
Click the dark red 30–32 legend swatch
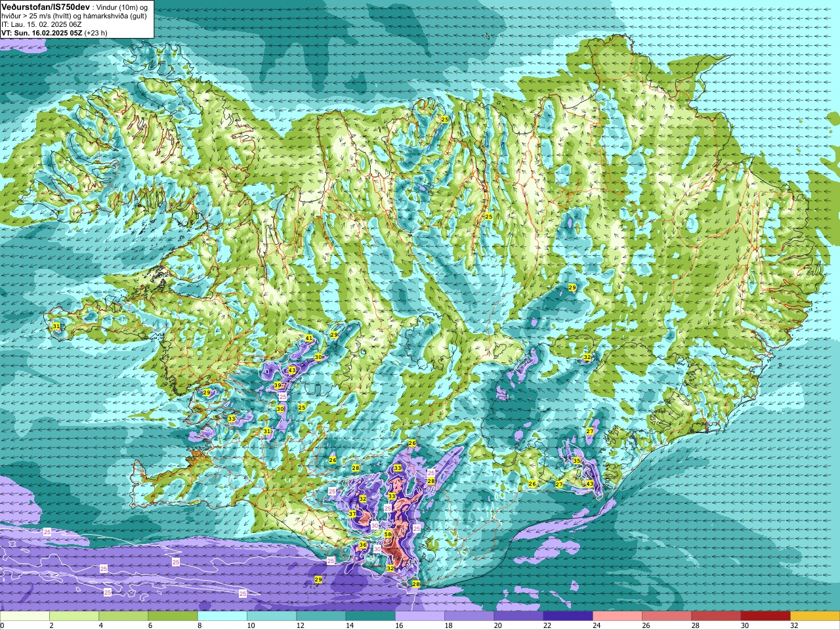tap(765, 616)
